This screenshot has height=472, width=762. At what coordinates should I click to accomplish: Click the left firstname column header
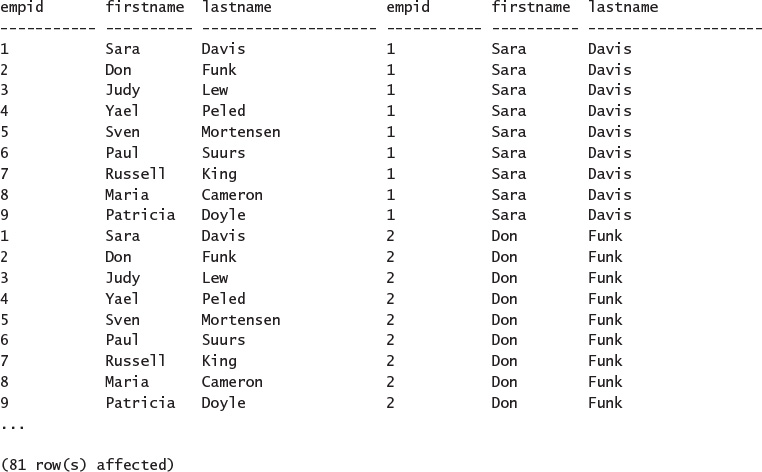pyautogui.click(x=144, y=8)
